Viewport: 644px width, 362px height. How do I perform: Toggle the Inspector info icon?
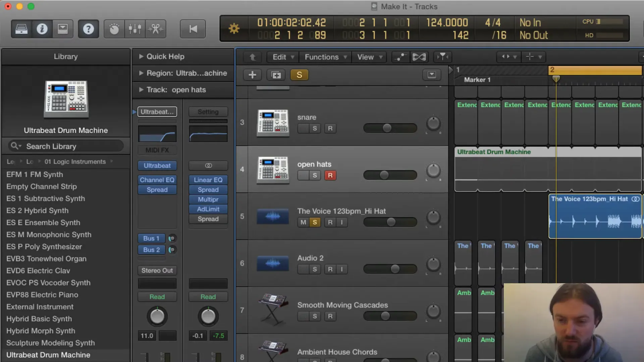pyautogui.click(x=42, y=29)
